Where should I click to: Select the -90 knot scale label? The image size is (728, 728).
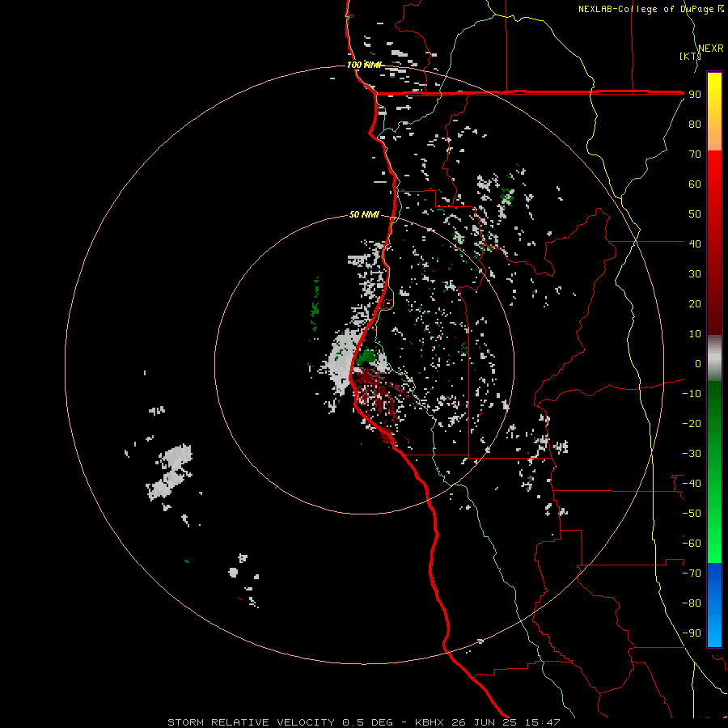tap(692, 633)
